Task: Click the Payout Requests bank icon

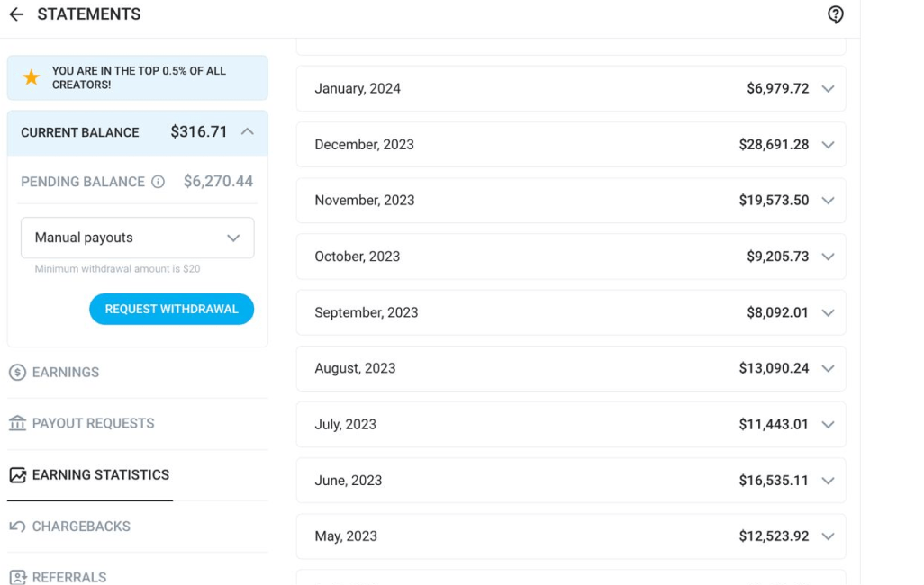Action: click(x=18, y=423)
